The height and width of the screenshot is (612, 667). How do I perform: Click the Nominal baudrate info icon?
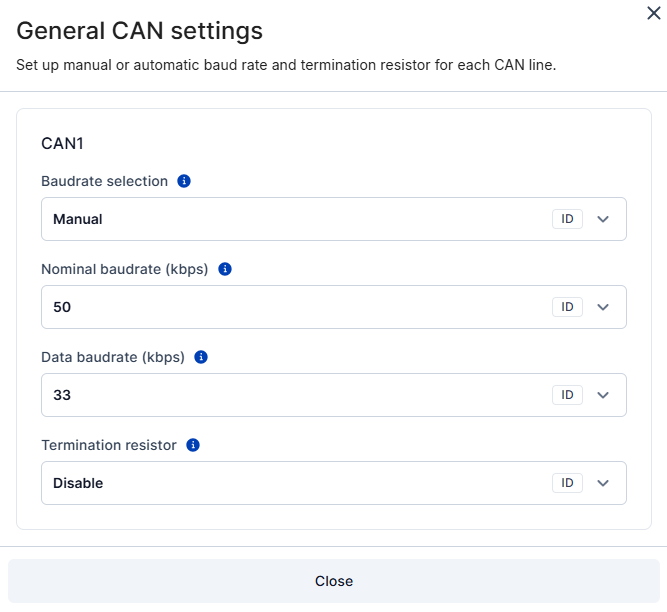(x=225, y=269)
